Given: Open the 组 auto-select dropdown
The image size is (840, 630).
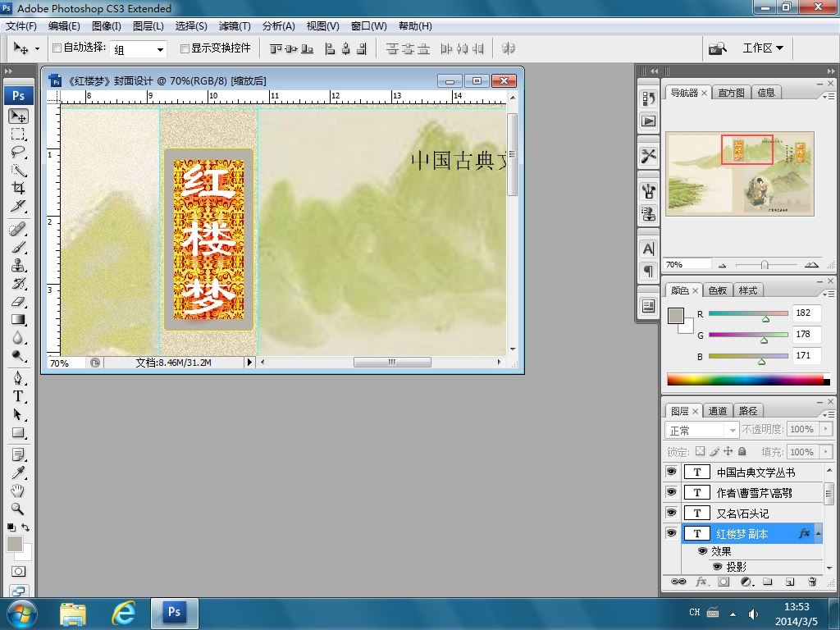Looking at the screenshot, I should [x=138, y=49].
